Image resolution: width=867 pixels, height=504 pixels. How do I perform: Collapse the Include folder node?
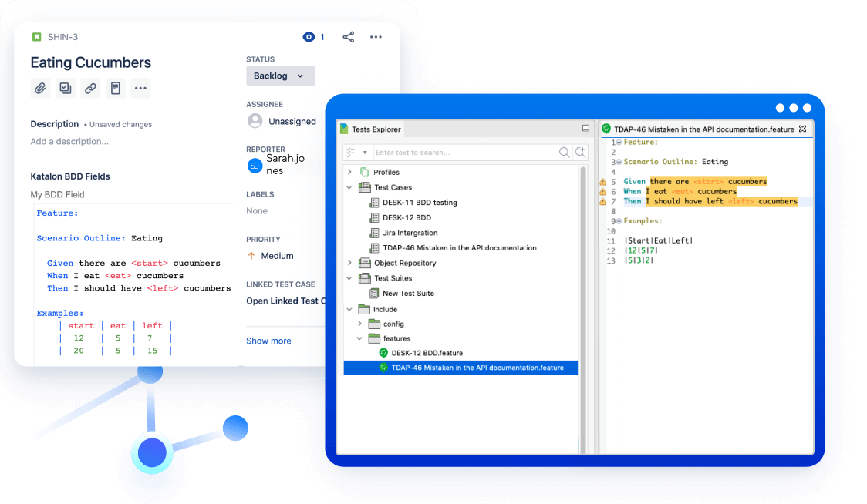pyautogui.click(x=349, y=310)
